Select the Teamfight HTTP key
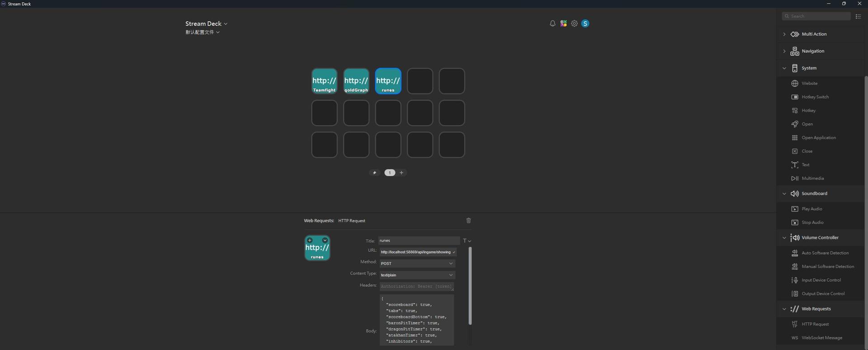Image resolution: width=868 pixels, height=350 pixels. (324, 81)
